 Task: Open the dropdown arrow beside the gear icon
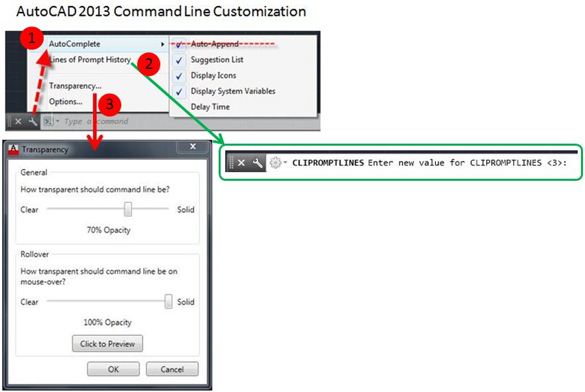point(286,163)
